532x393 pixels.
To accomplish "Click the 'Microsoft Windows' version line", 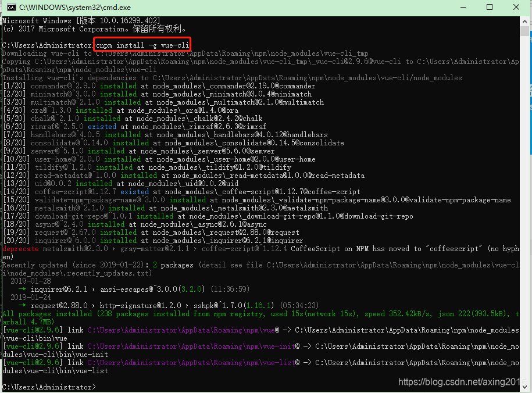I will coord(81,21).
